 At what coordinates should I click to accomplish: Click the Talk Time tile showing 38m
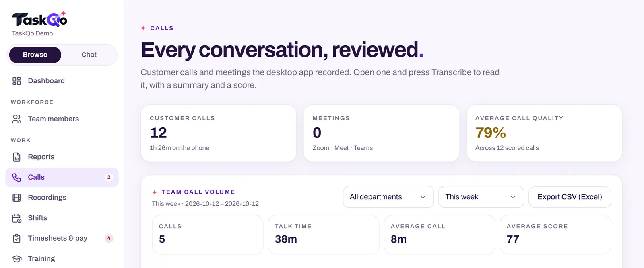(x=324, y=235)
